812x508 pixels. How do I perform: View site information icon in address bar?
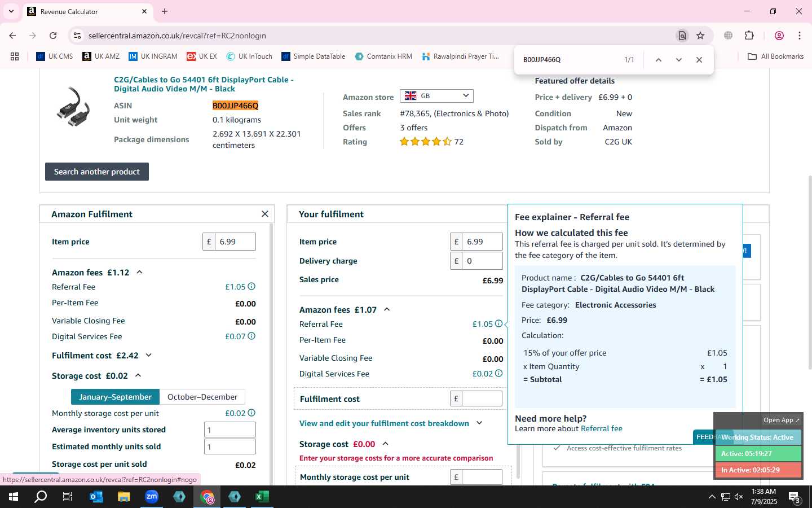click(x=77, y=36)
